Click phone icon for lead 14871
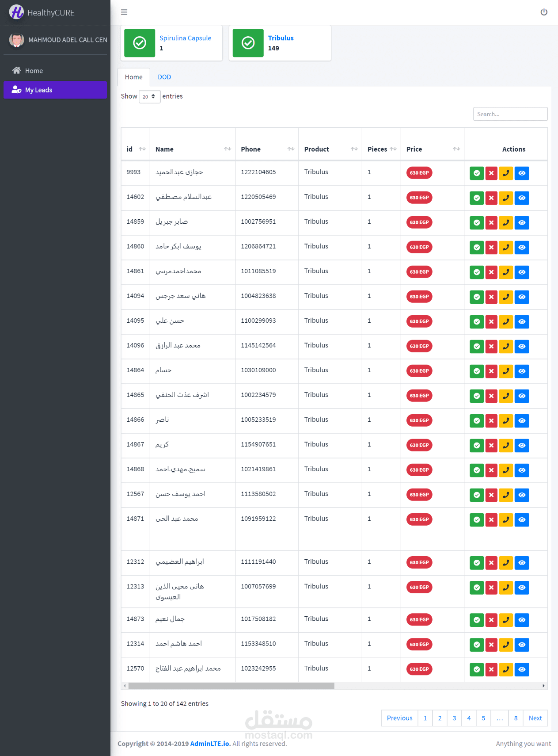The width and height of the screenshot is (558, 756). tap(506, 519)
